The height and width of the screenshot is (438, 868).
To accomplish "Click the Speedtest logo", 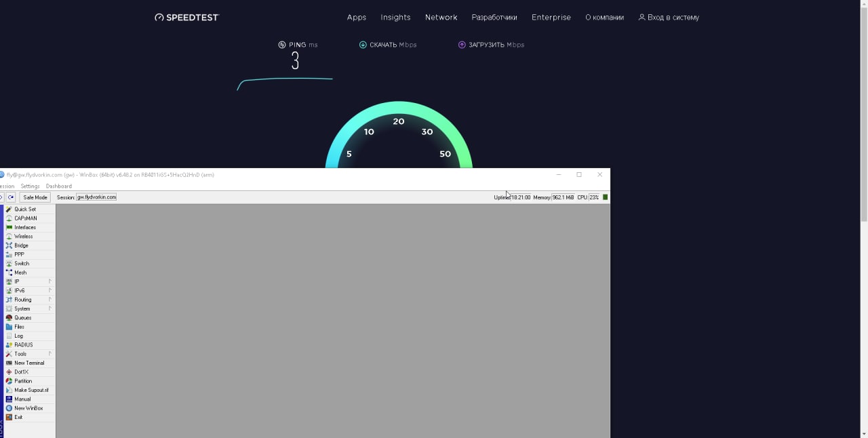I will coord(186,18).
